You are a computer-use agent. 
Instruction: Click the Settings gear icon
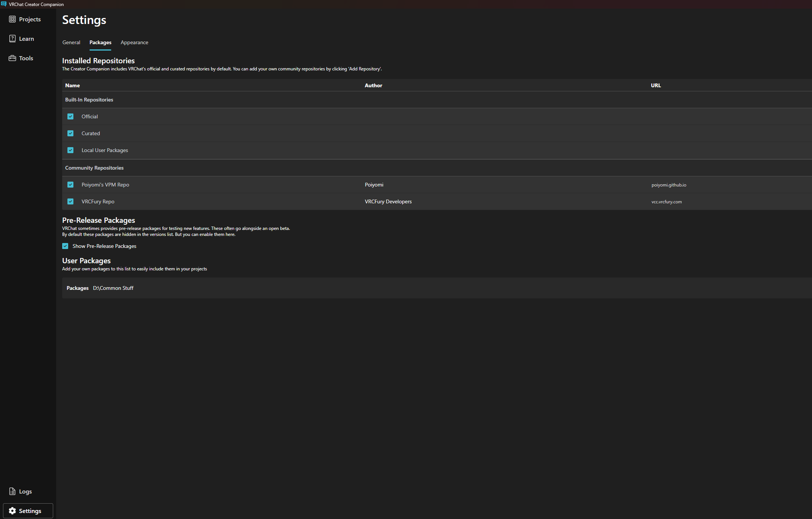(x=12, y=511)
